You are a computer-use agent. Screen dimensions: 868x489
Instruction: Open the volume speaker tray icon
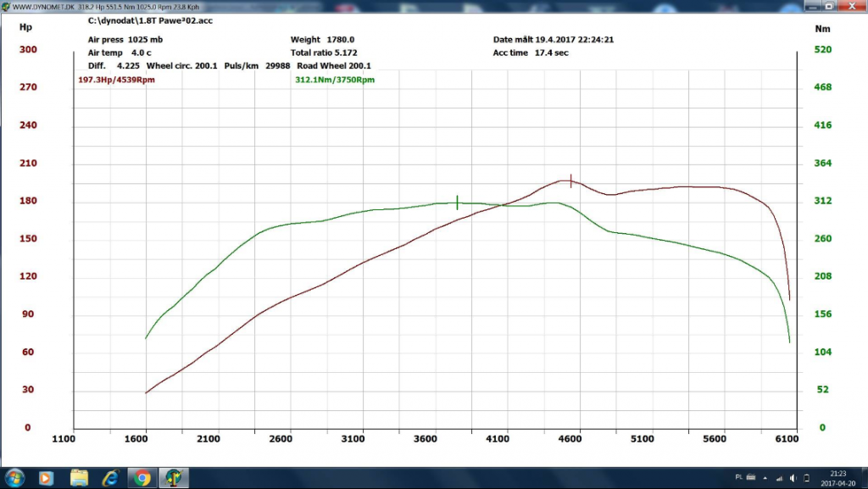click(793, 478)
